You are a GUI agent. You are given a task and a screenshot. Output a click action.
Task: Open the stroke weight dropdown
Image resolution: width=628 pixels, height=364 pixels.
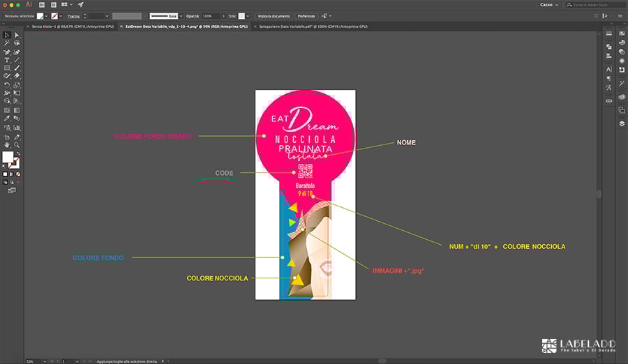pos(107,17)
